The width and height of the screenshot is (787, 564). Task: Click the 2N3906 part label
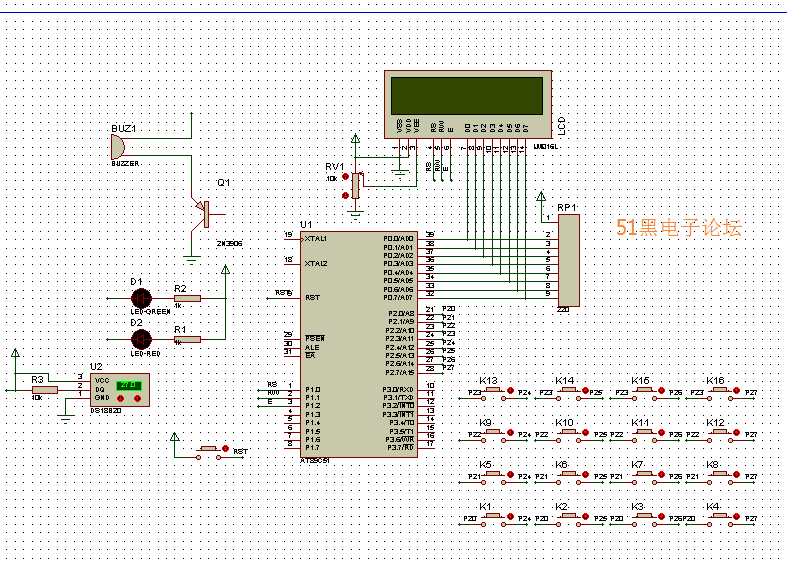click(x=229, y=243)
